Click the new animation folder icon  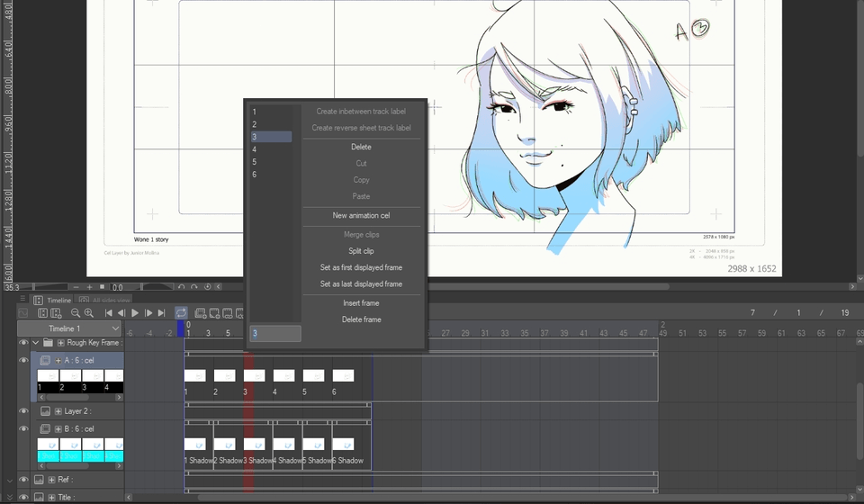tap(201, 313)
